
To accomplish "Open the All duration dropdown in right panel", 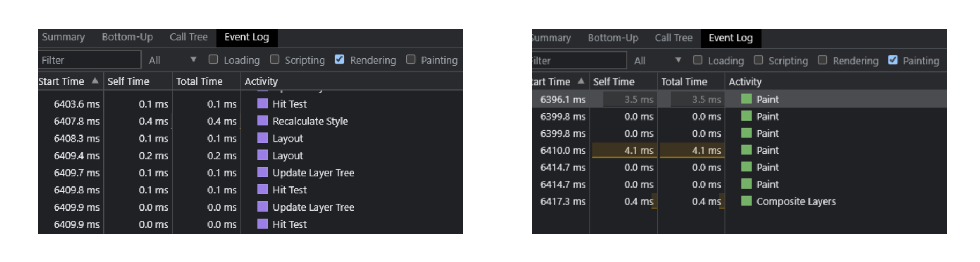I will (657, 61).
